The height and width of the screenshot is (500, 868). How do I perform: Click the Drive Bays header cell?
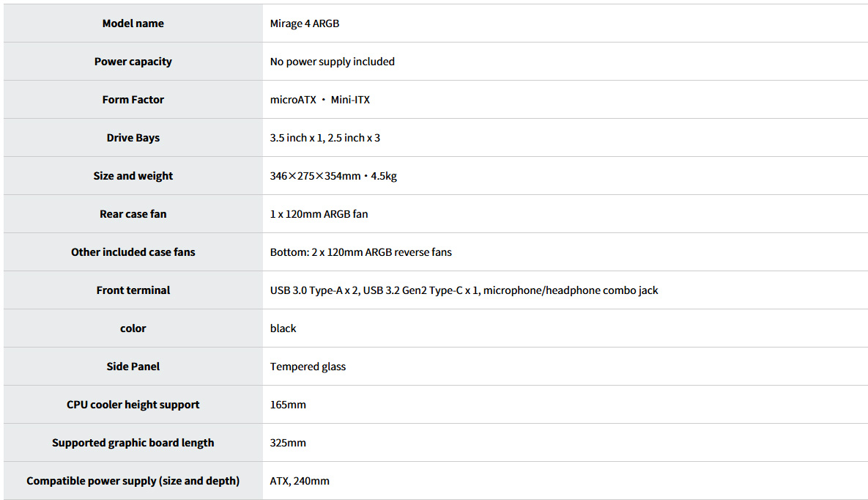(133, 138)
